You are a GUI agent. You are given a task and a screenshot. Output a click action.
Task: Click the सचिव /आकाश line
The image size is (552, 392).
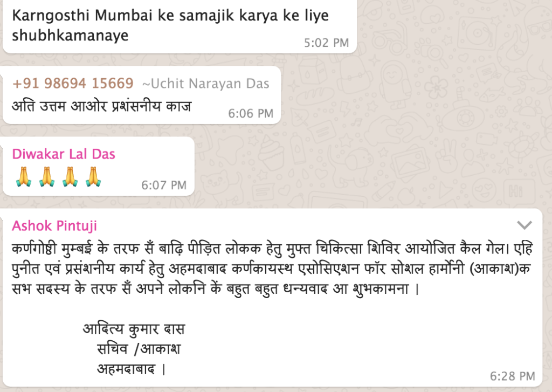tap(139, 349)
